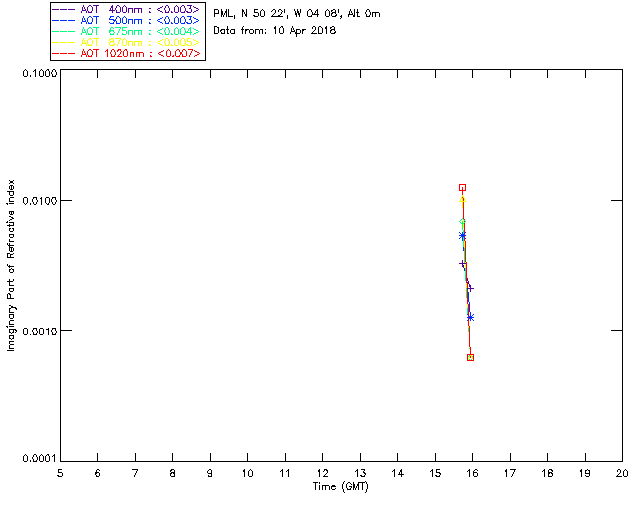This screenshot has width=640, height=512.
Task: Click the 0.0010 y-axis tick label
Action: [40, 331]
